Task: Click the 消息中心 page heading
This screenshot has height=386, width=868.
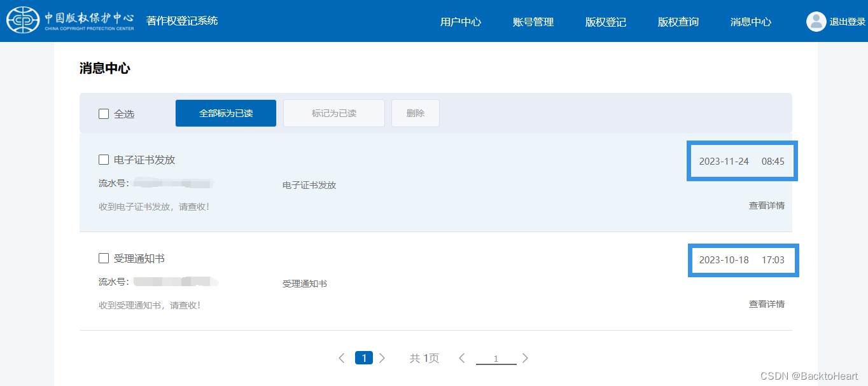Action: coord(105,69)
